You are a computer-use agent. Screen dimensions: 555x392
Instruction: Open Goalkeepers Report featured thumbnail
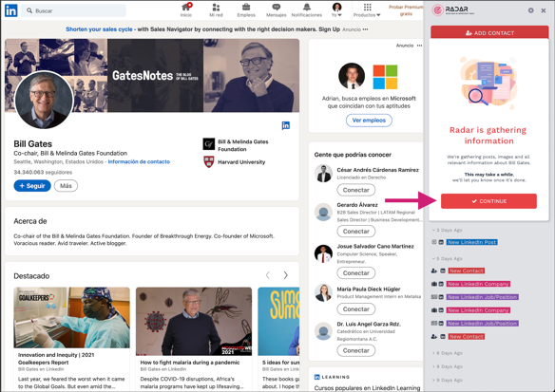point(72,317)
